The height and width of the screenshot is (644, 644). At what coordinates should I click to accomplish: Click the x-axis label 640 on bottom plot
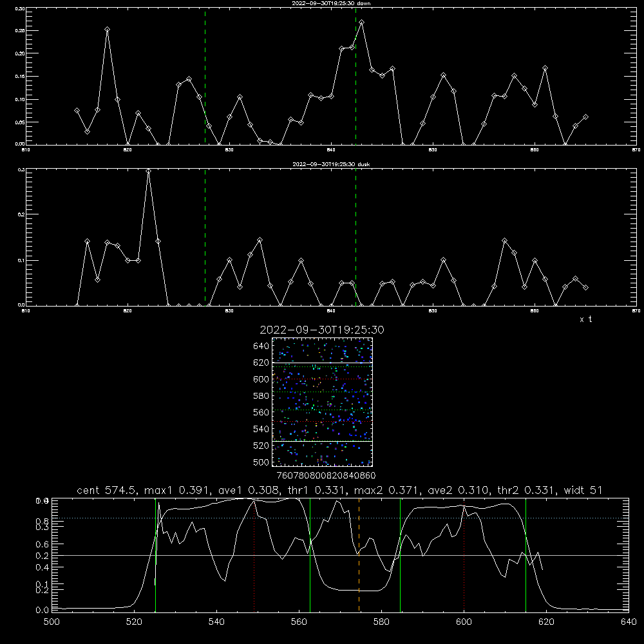coord(629,622)
